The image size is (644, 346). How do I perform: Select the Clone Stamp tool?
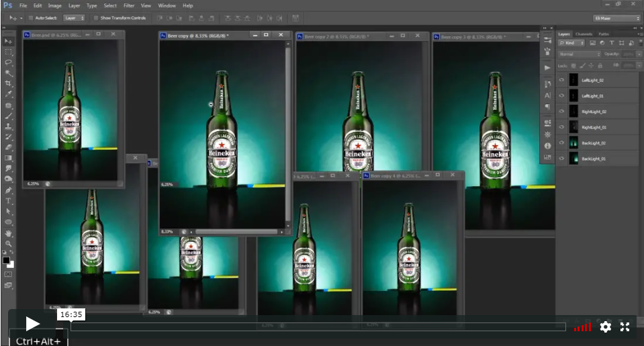(x=8, y=126)
